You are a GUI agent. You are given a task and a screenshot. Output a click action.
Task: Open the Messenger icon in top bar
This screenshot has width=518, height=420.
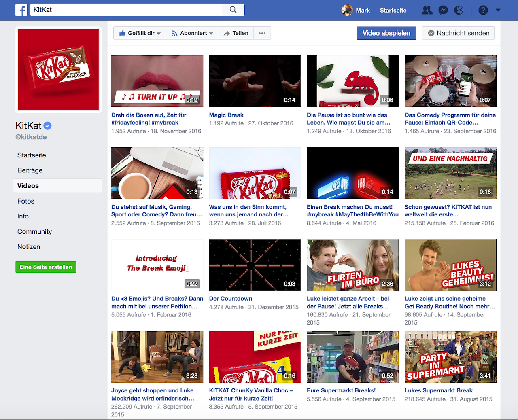tap(443, 10)
